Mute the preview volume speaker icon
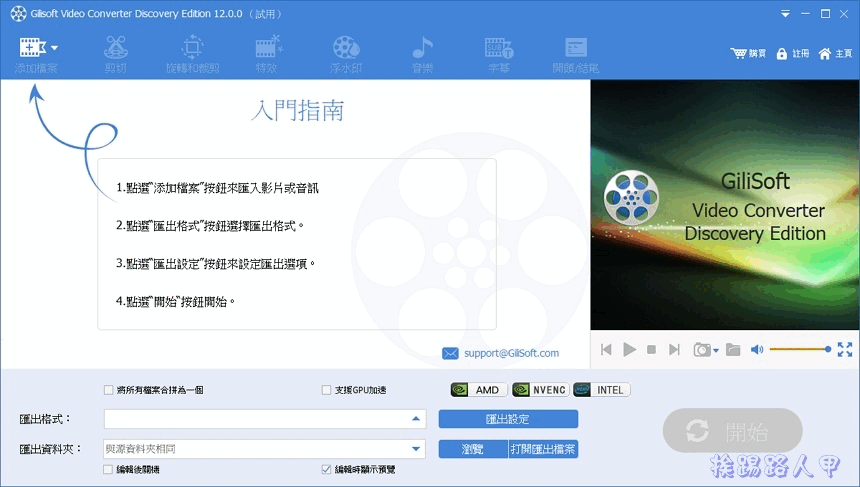The width and height of the screenshot is (860, 487). (x=757, y=349)
